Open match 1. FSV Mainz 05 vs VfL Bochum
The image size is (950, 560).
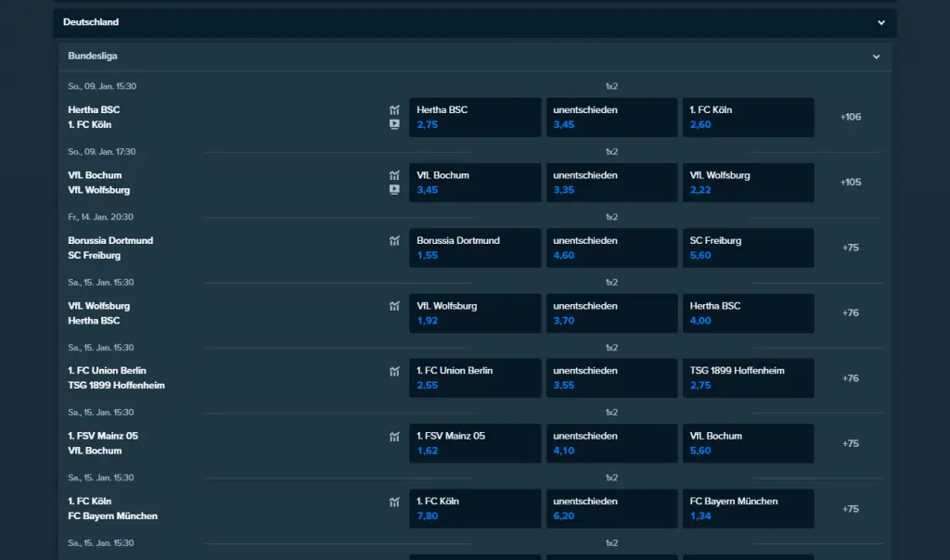(x=103, y=443)
